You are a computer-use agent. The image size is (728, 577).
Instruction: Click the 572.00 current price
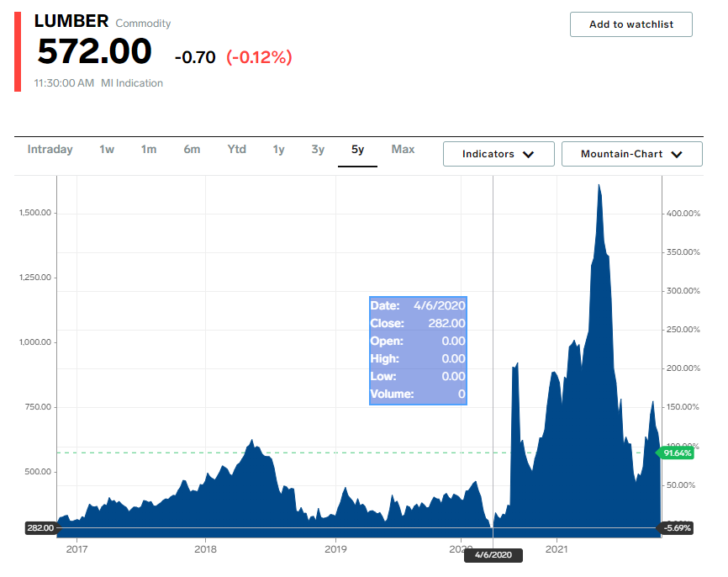pyautogui.click(x=94, y=52)
